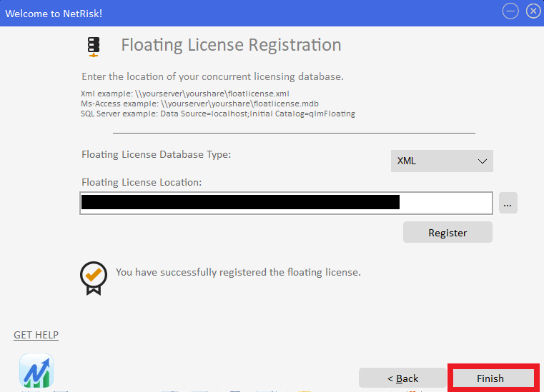Image resolution: width=544 pixels, height=392 pixels.
Task: Open the XML database type dropdown
Action: [x=442, y=161]
